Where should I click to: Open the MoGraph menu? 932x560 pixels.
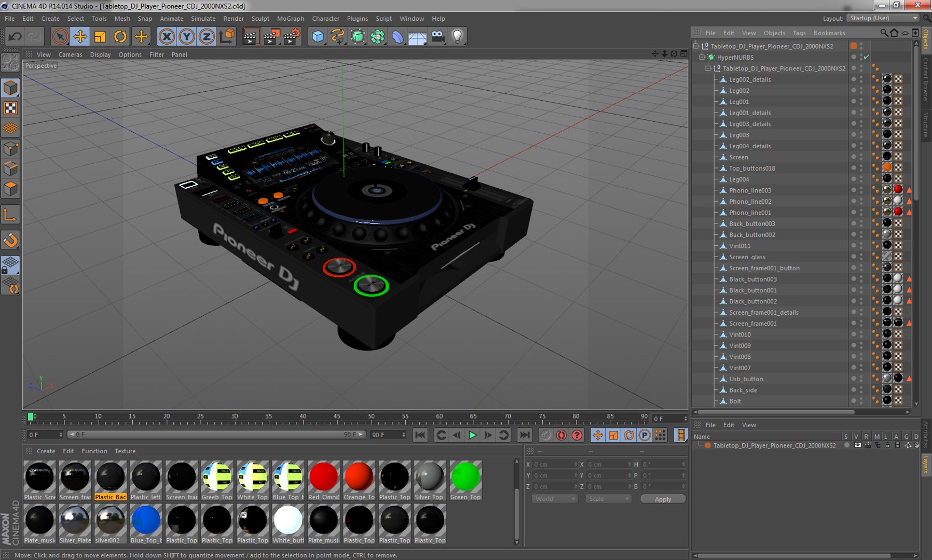[x=290, y=18]
